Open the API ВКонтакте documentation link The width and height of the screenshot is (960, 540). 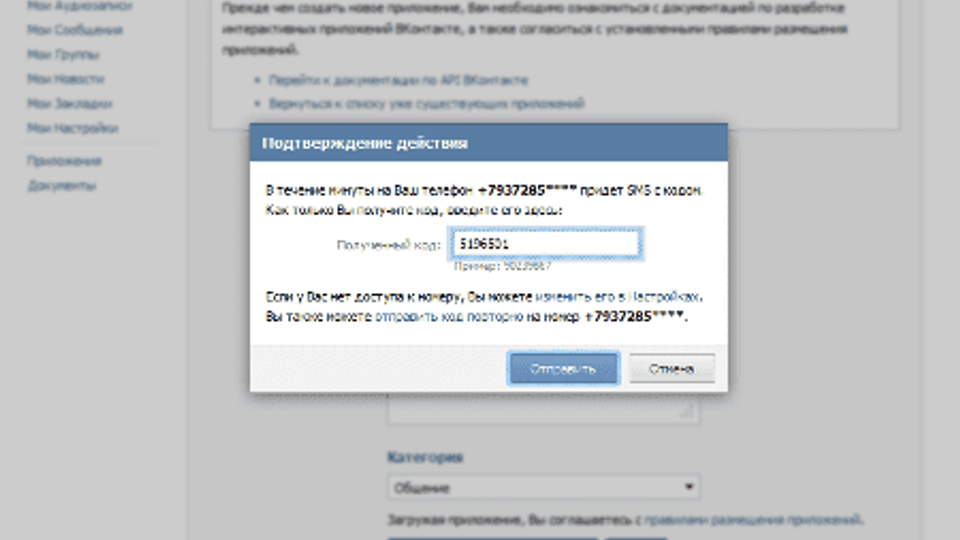[x=398, y=80]
